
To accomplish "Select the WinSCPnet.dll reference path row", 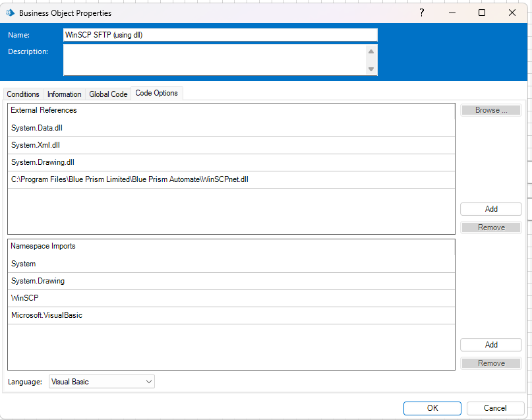I will (x=231, y=179).
